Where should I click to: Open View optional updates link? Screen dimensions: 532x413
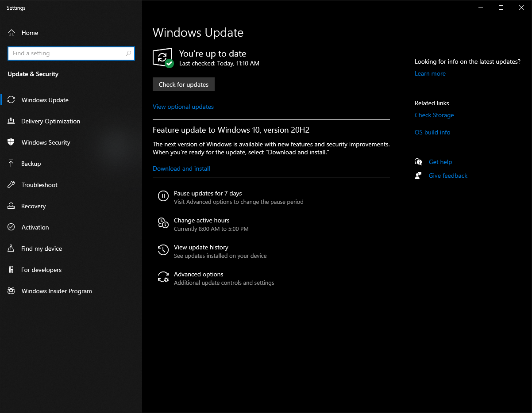183,107
